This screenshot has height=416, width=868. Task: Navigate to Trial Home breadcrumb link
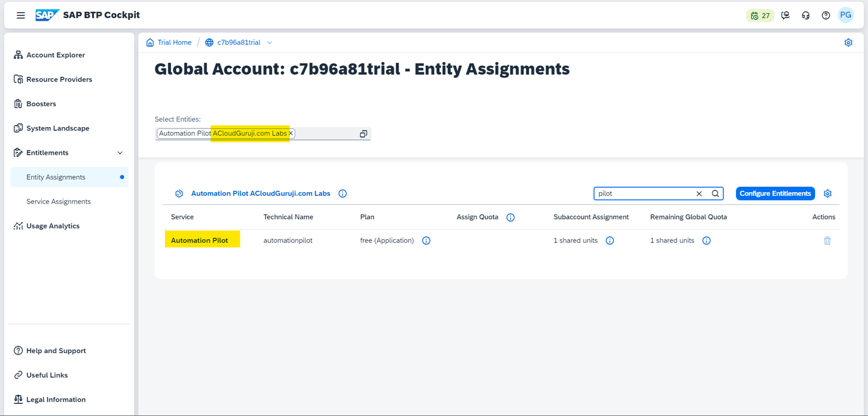coord(174,43)
